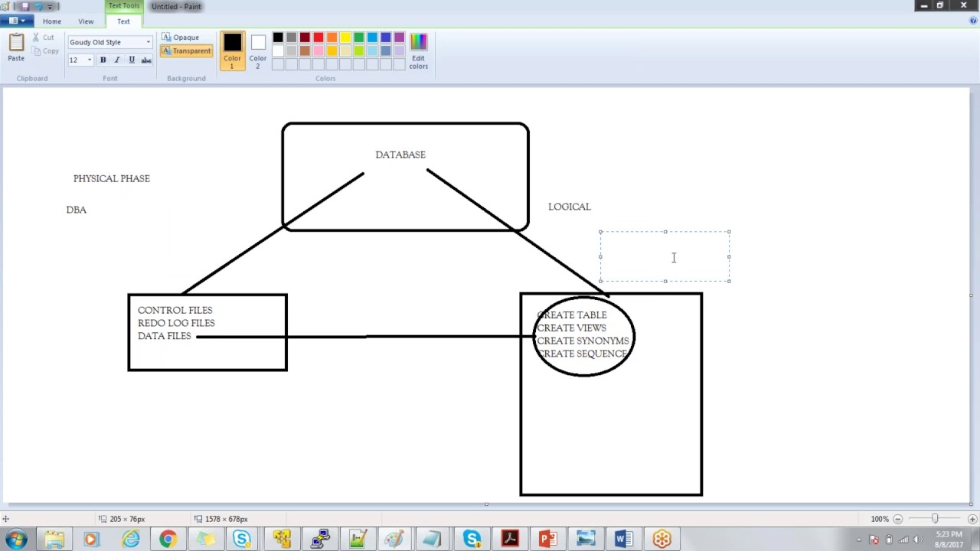The width and height of the screenshot is (980, 551).
Task: Click the Text Tools contextual tab
Action: (123, 6)
